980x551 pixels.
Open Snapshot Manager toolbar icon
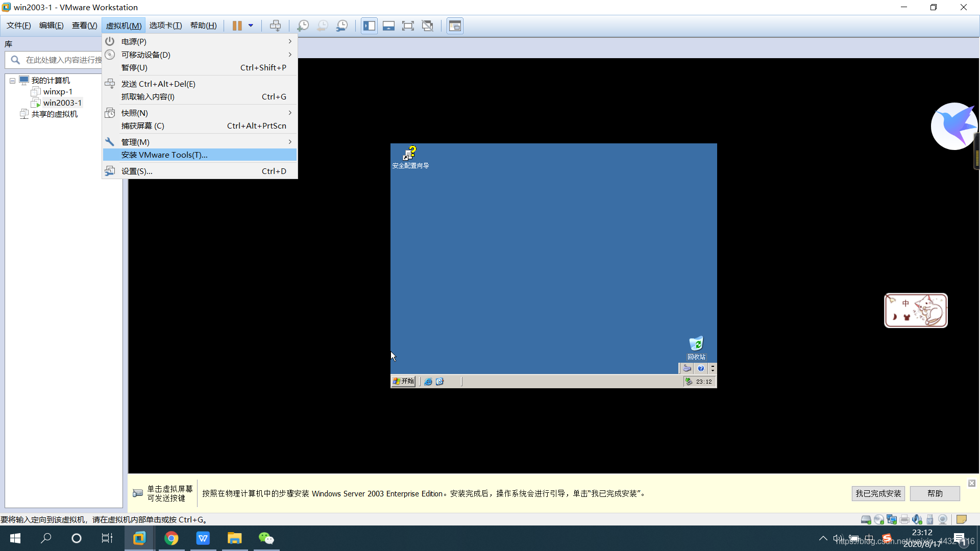(x=342, y=26)
